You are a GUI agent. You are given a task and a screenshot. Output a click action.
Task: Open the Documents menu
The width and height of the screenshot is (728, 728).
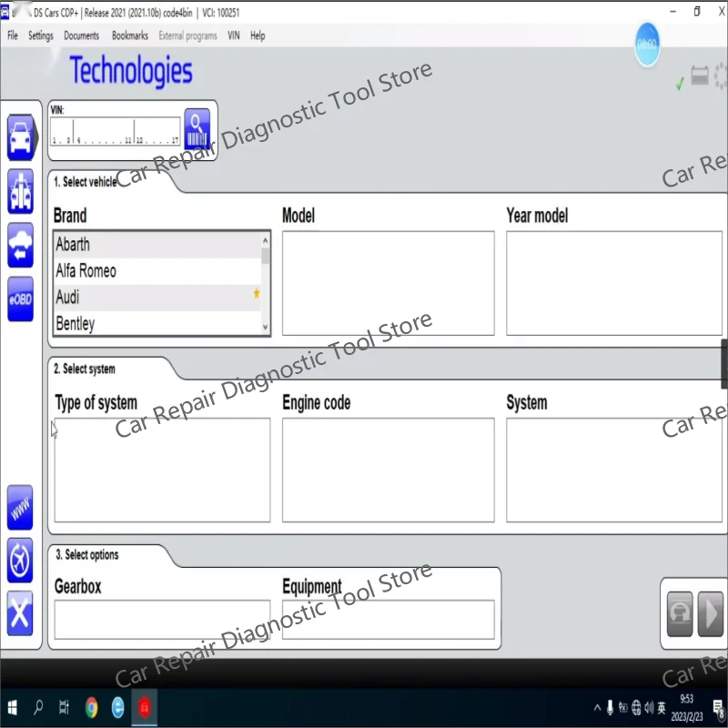[x=81, y=35]
